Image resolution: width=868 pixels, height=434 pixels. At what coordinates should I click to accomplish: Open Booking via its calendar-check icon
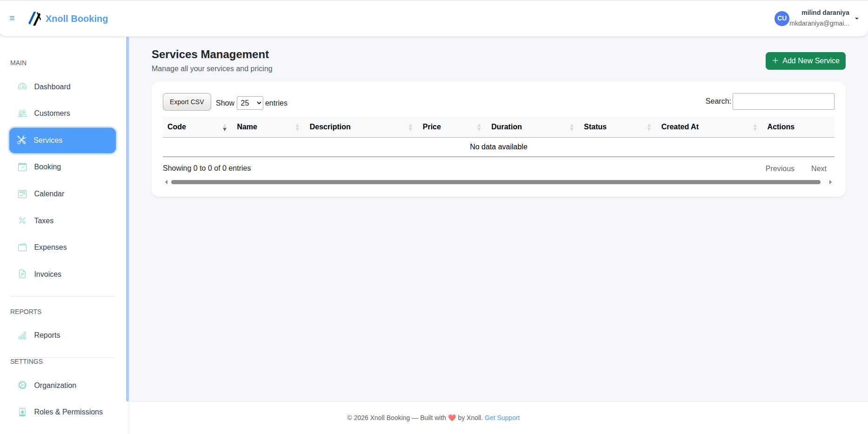[22, 167]
